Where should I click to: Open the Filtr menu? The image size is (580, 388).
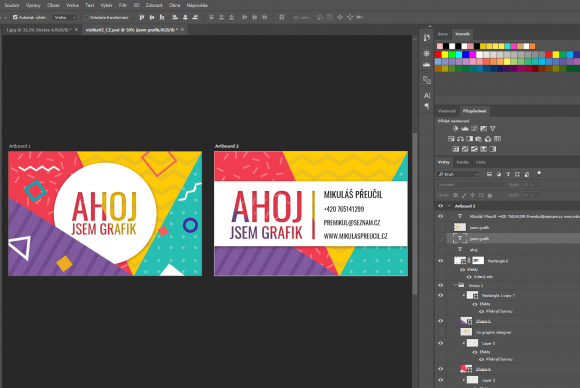pos(123,5)
